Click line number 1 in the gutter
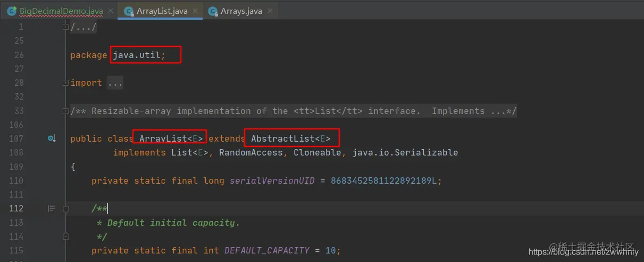 [21, 27]
